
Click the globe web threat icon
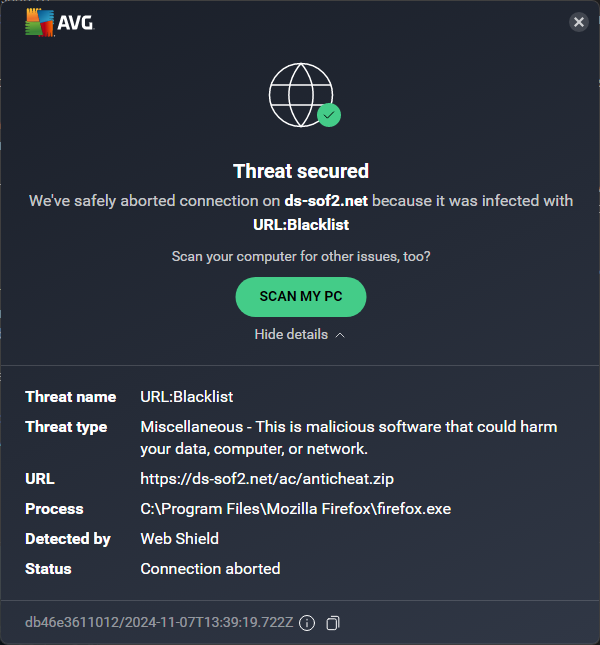[x=298, y=92]
